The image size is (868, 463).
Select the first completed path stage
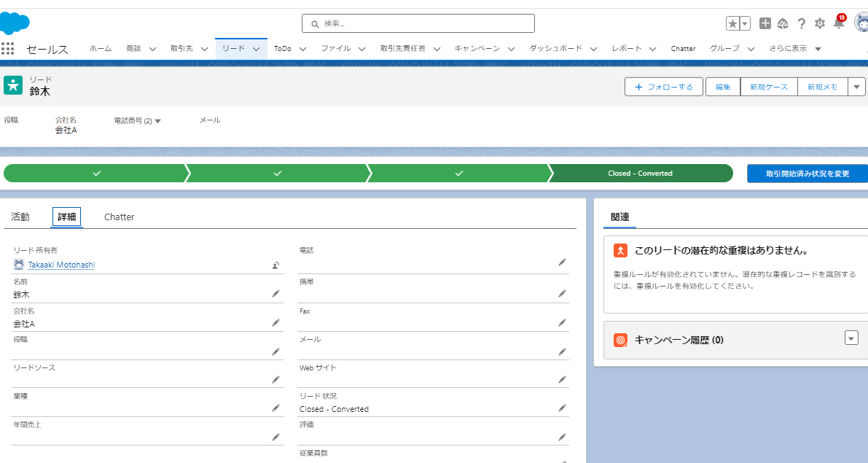[x=96, y=174]
